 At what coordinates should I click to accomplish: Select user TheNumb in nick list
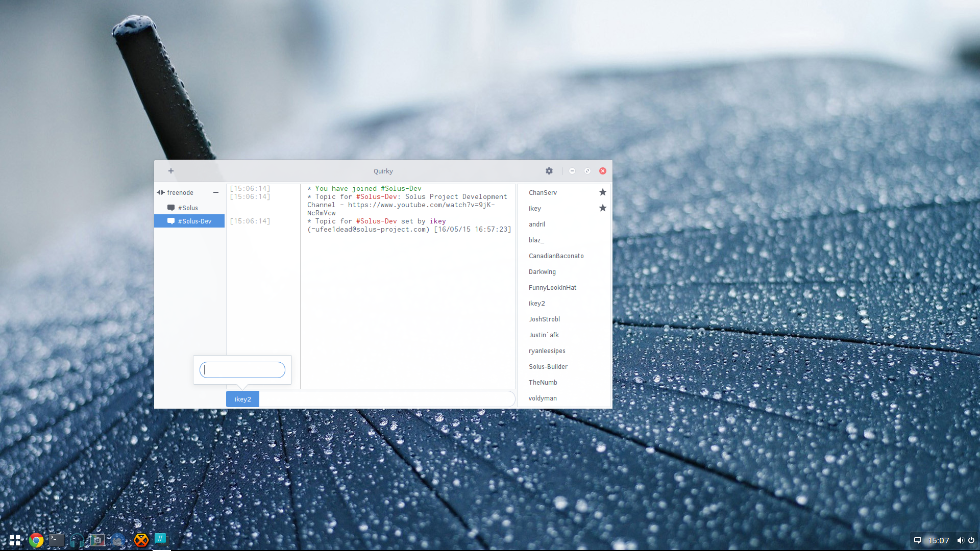coord(565,382)
